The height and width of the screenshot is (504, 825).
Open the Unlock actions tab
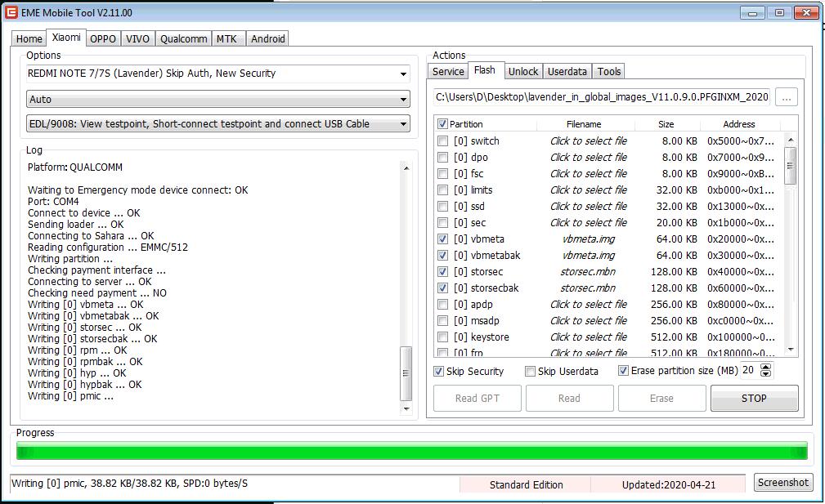tap(523, 71)
